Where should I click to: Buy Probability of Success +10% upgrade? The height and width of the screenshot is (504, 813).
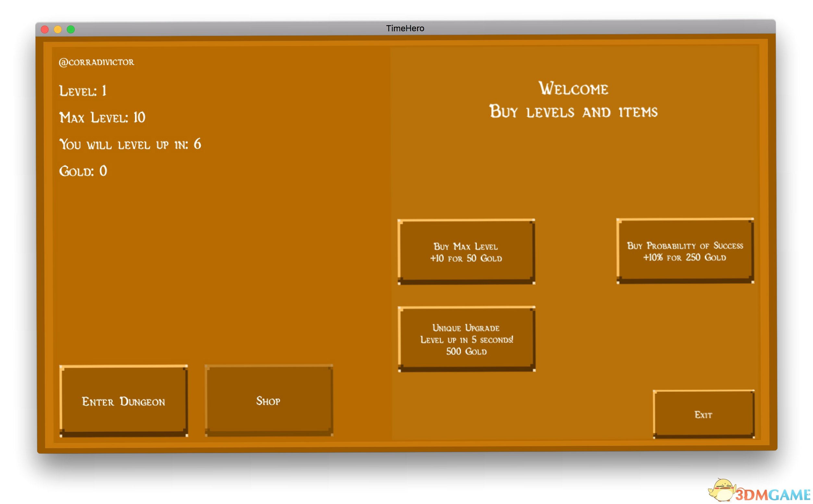[x=685, y=251]
